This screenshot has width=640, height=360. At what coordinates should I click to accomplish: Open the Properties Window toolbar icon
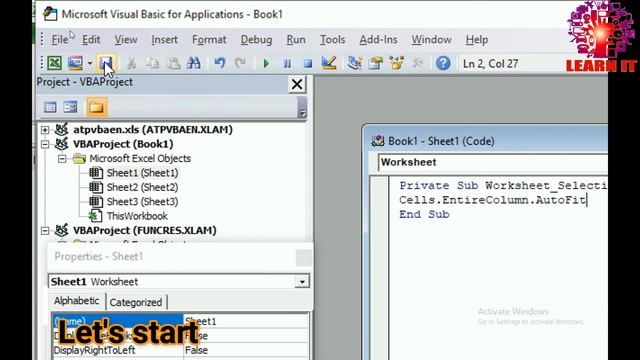375,63
